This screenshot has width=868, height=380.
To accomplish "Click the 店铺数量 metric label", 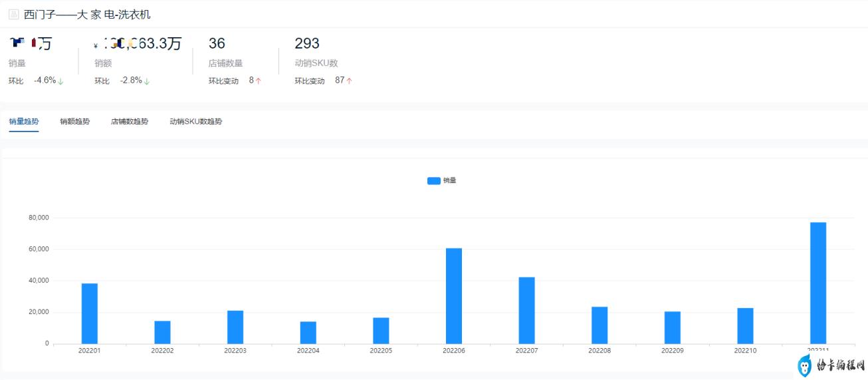I will click(225, 63).
